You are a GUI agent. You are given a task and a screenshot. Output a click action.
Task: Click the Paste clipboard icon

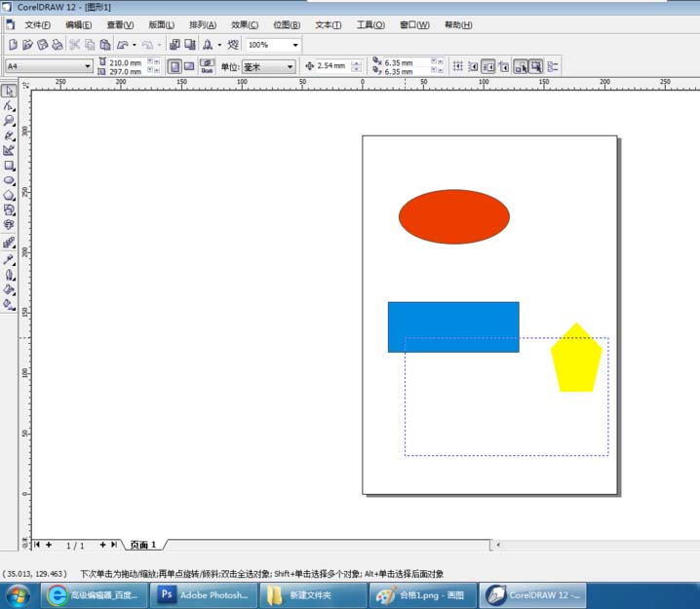tap(104, 45)
